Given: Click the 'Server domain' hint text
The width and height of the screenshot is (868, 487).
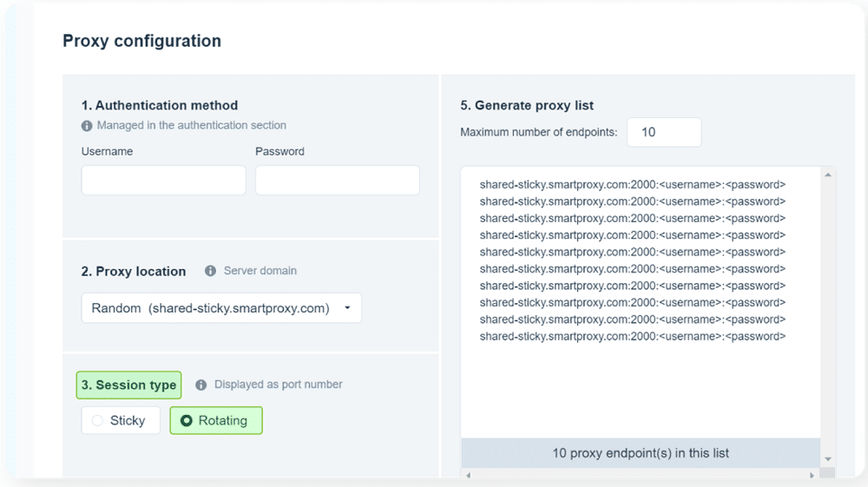Looking at the screenshot, I should [260, 271].
